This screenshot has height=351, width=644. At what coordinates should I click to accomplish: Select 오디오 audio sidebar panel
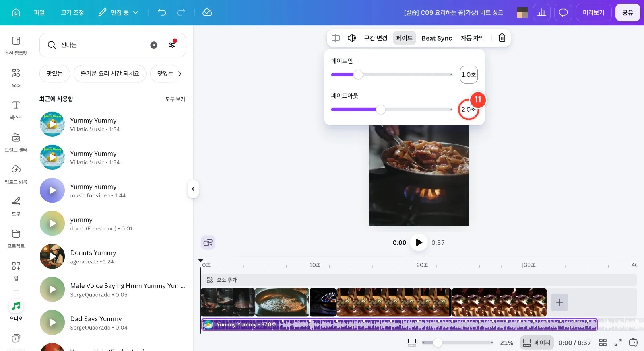click(x=16, y=310)
